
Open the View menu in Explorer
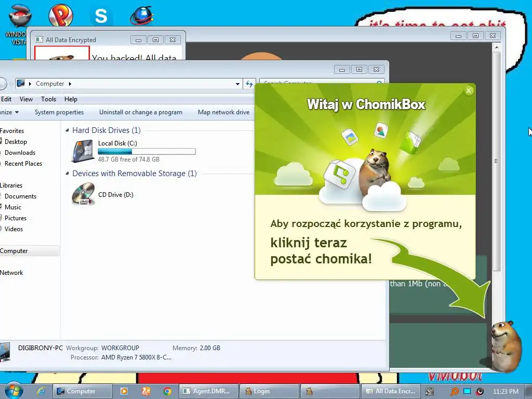pyautogui.click(x=26, y=99)
